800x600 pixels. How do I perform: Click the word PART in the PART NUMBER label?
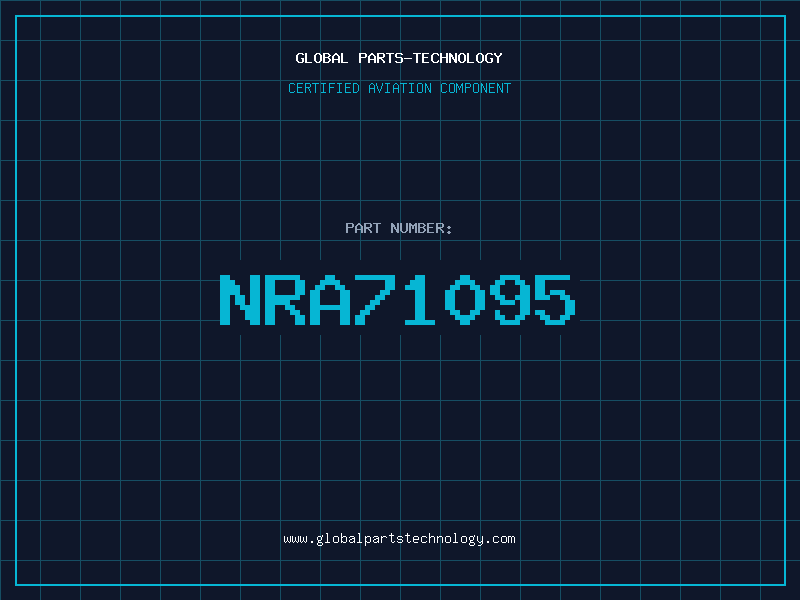(363, 228)
